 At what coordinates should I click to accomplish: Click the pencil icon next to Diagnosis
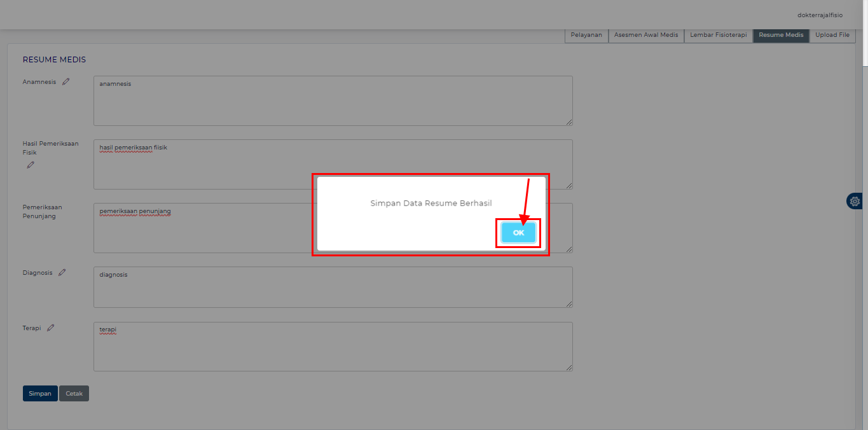62,272
